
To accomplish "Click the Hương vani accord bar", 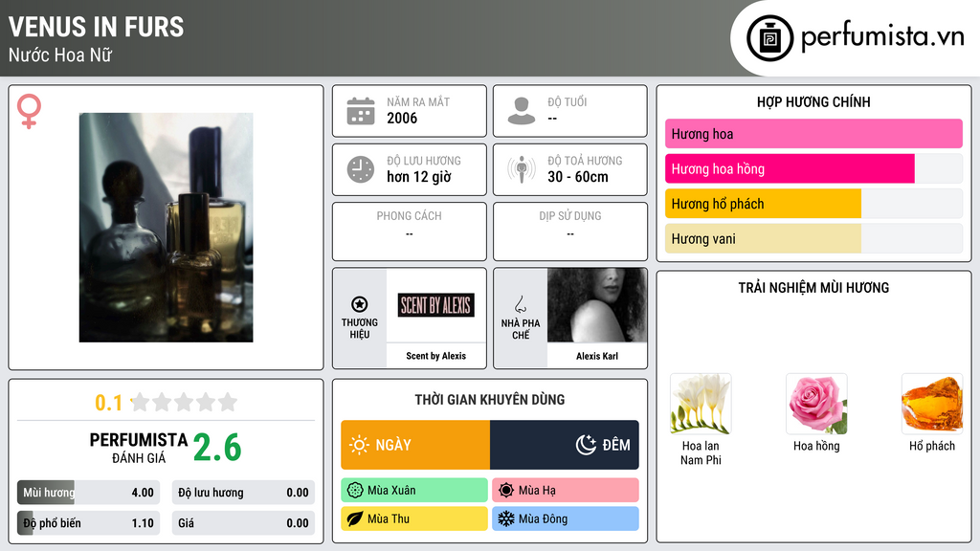I will click(x=813, y=238).
